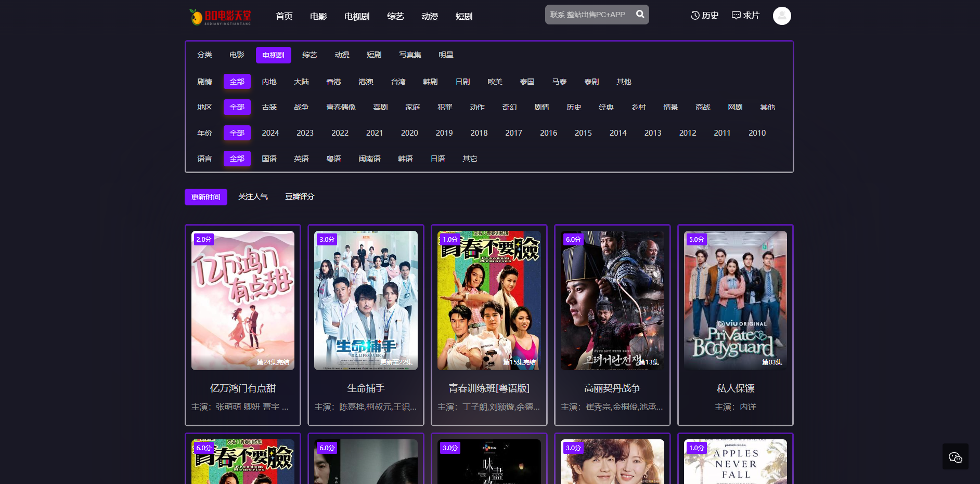Filter by 泰剧 option
This screenshot has width=980, height=484.
pyautogui.click(x=591, y=82)
